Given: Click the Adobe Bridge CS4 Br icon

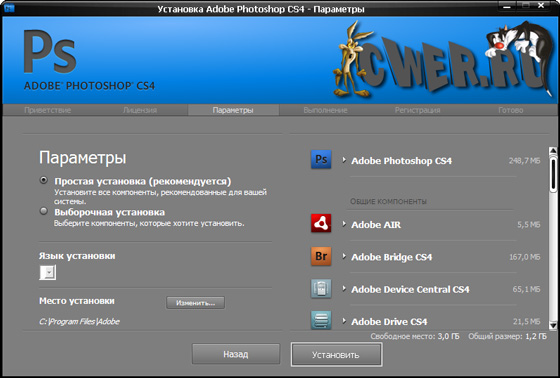Looking at the screenshot, I should click(x=321, y=256).
